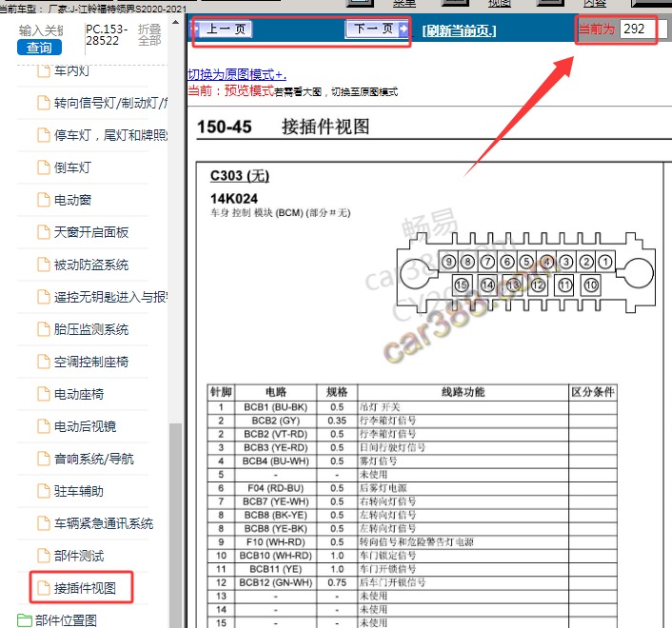The width and height of the screenshot is (672, 628).
Task: Click the document icon beside 车辆紧急通讯系统
Action: click(x=43, y=523)
